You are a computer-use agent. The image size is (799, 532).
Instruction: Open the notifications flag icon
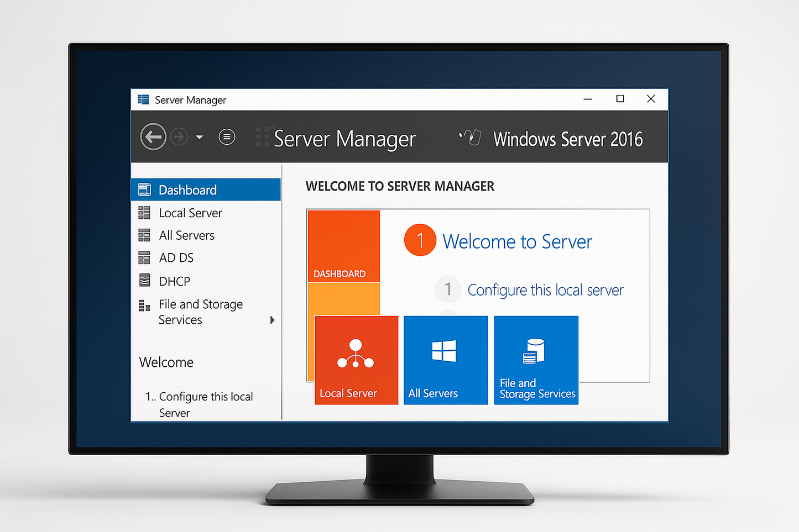(x=469, y=138)
